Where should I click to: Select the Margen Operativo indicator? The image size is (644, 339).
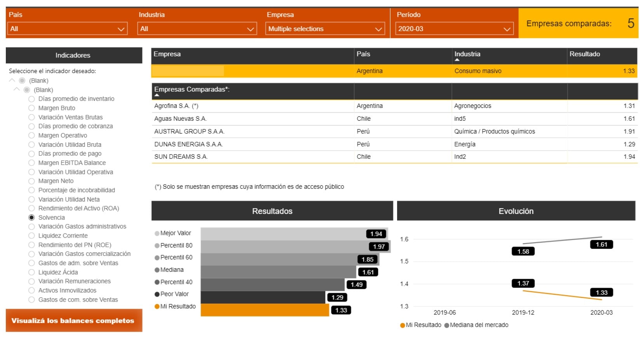pyautogui.click(x=32, y=136)
